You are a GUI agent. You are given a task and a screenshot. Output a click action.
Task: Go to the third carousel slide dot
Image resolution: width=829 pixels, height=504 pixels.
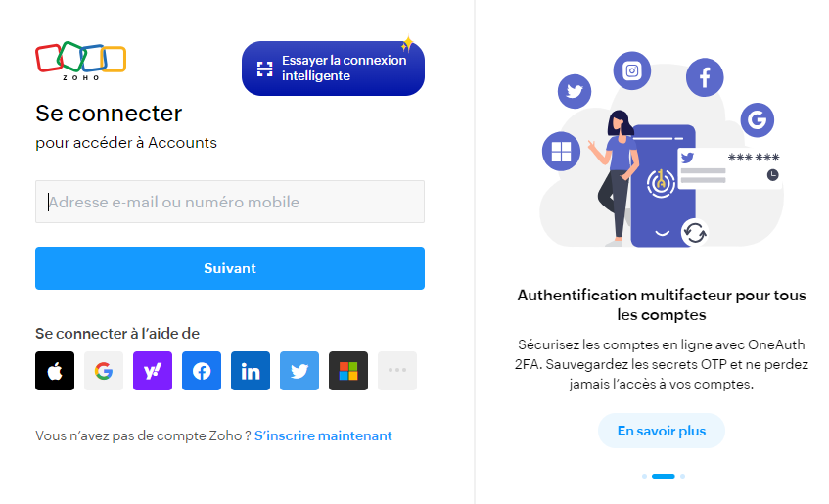(682, 476)
